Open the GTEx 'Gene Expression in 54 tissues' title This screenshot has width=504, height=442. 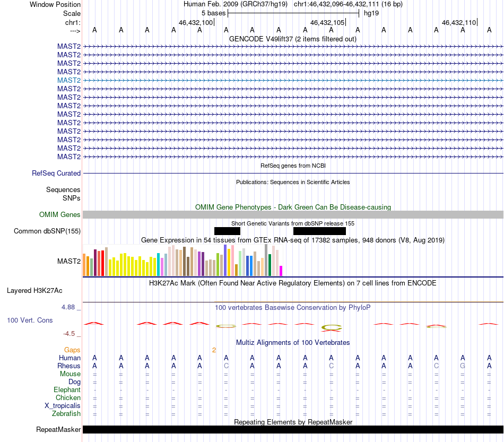[293, 240]
